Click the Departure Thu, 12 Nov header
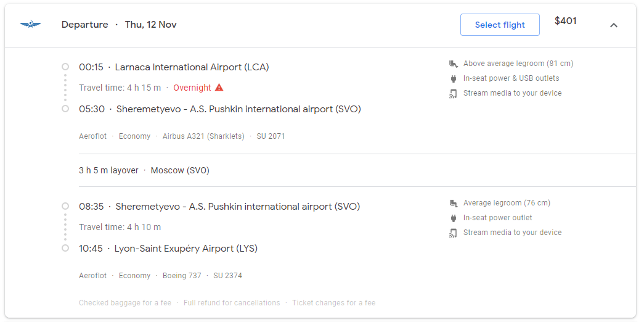 [119, 25]
